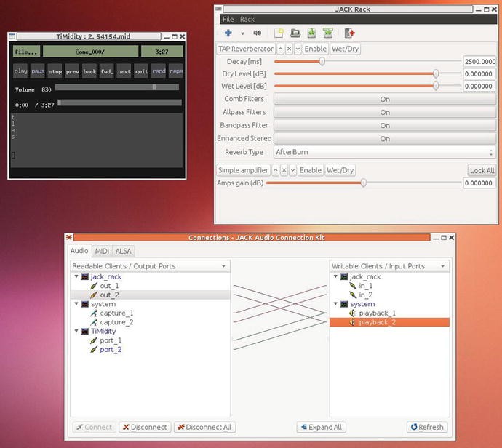Toggle Wet/Dry for TAP Reverberator
The height and width of the screenshot is (448, 502).
(345, 49)
